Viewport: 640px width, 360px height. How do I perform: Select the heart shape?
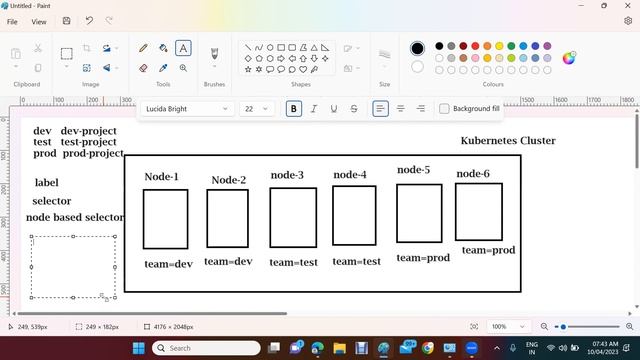point(303,69)
